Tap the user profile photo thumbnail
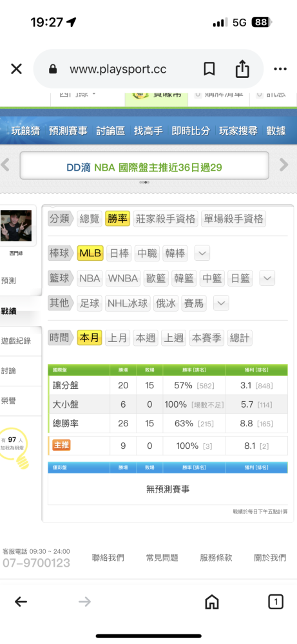The height and width of the screenshot is (644, 297). [16, 225]
